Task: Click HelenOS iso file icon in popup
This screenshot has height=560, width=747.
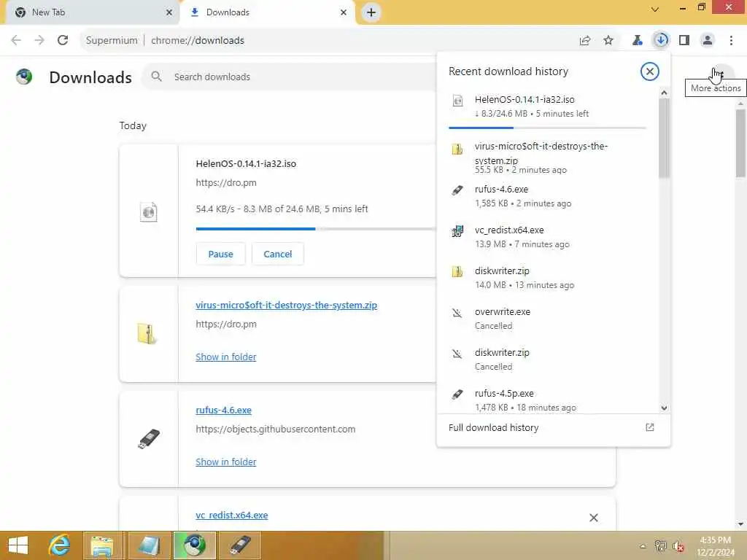Action: point(457,101)
